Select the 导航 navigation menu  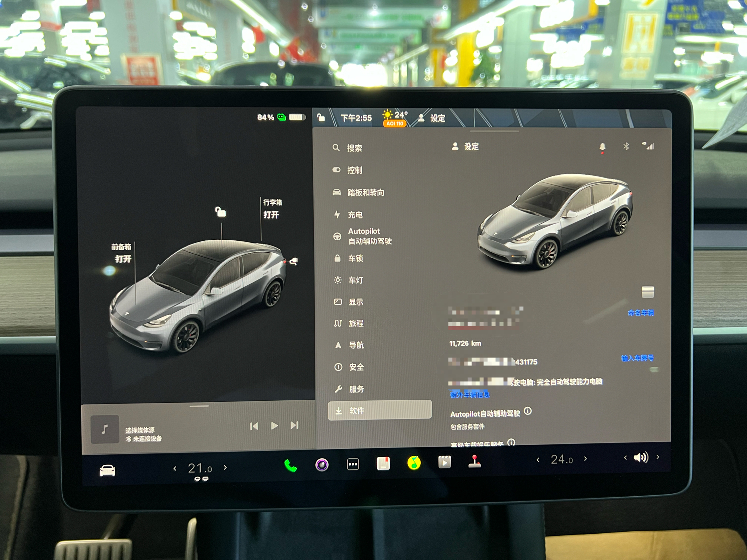(349, 345)
